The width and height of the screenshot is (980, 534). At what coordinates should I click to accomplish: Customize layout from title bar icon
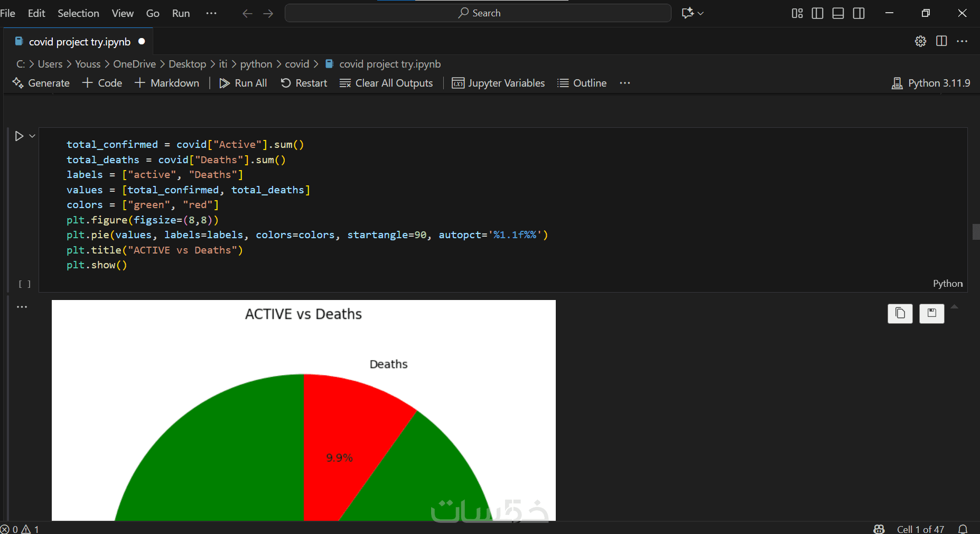797,13
